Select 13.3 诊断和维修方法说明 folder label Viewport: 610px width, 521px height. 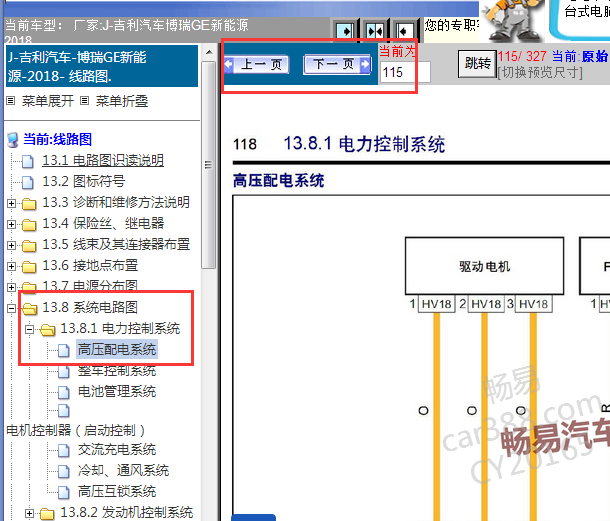[x=116, y=202]
